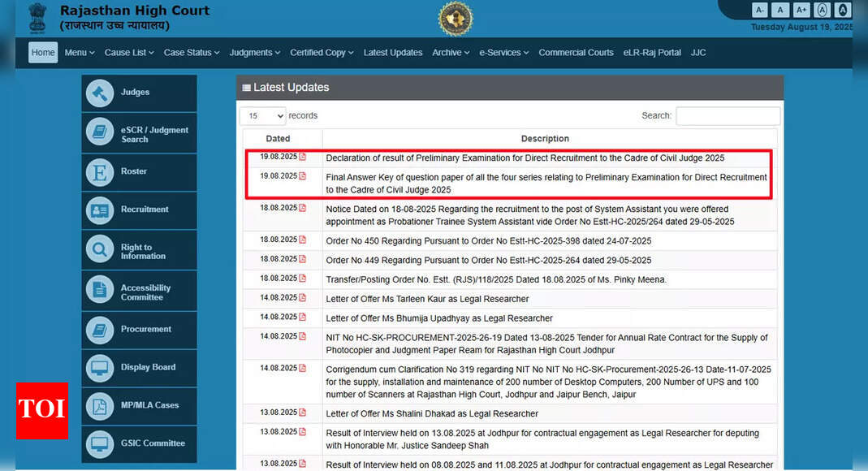The height and width of the screenshot is (471, 868).
Task: Click the Display Board monitor icon
Action: pos(100,368)
